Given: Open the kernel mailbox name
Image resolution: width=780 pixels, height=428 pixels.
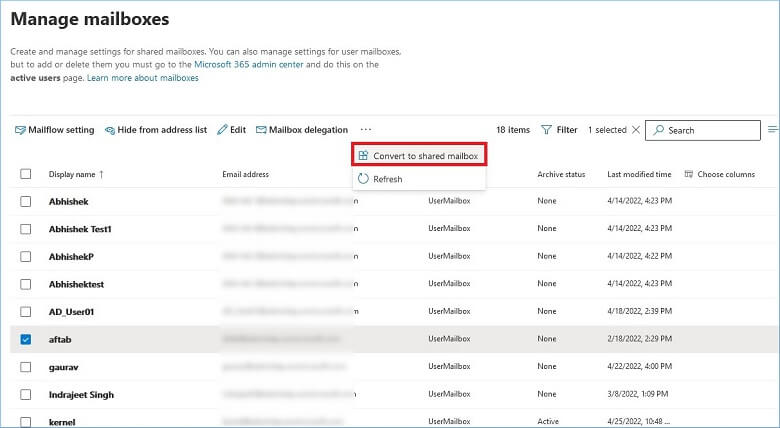Looking at the screenshot, I should (x=62, y=422).
